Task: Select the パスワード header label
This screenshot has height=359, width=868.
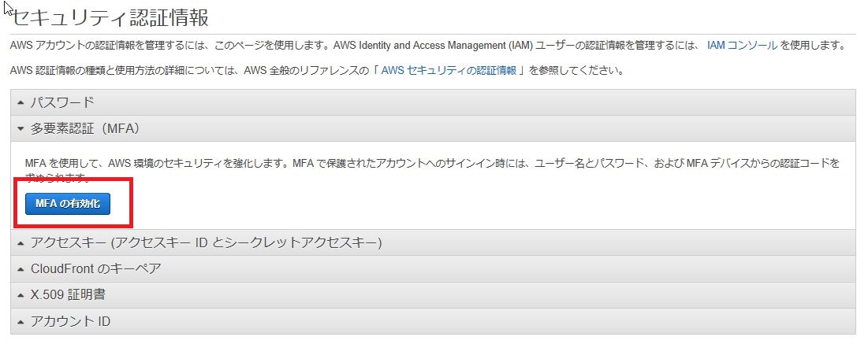Action: tap(62, 102)
